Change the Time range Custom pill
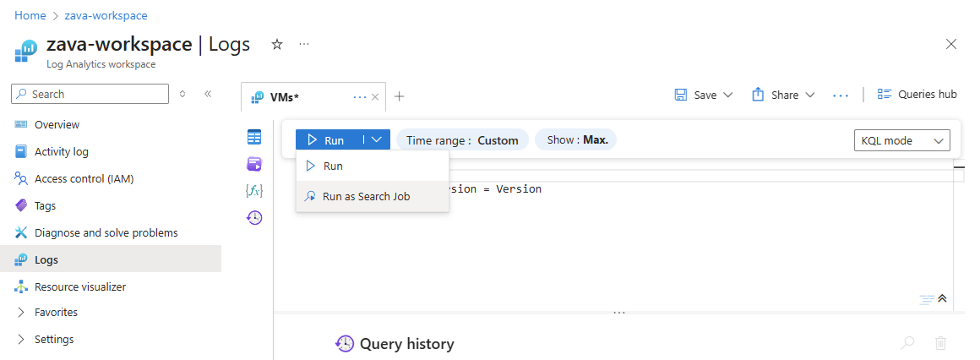 point(462,140)
